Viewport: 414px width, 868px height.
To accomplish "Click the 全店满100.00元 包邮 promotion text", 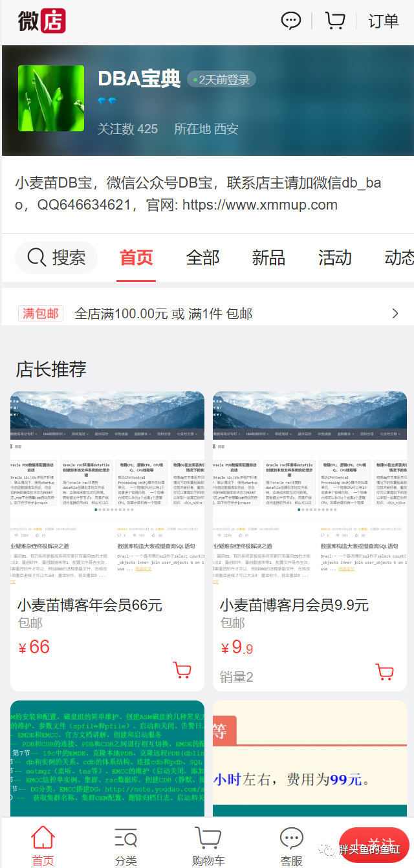I will coord(164,314).
